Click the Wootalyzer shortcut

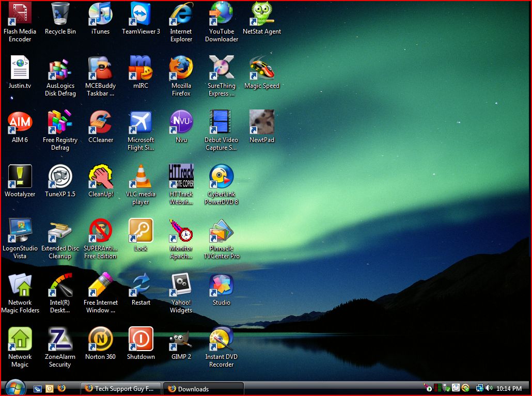point(20,176)
